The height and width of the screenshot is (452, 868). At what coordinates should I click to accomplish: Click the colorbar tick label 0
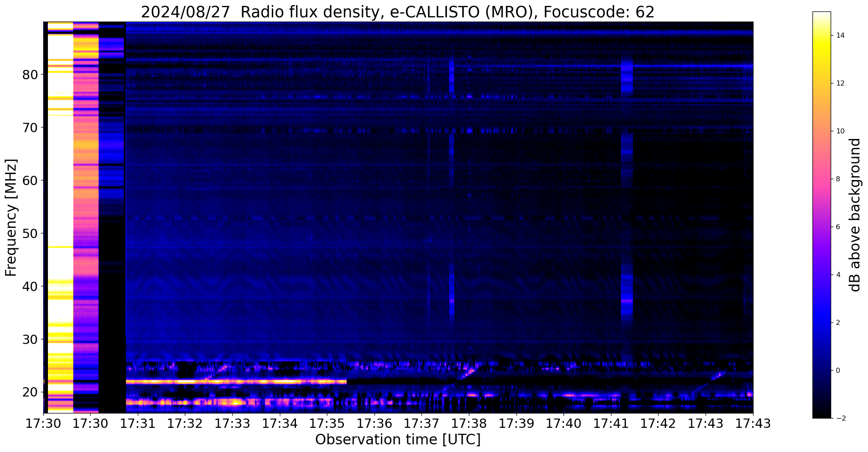[x=837, y=371]
